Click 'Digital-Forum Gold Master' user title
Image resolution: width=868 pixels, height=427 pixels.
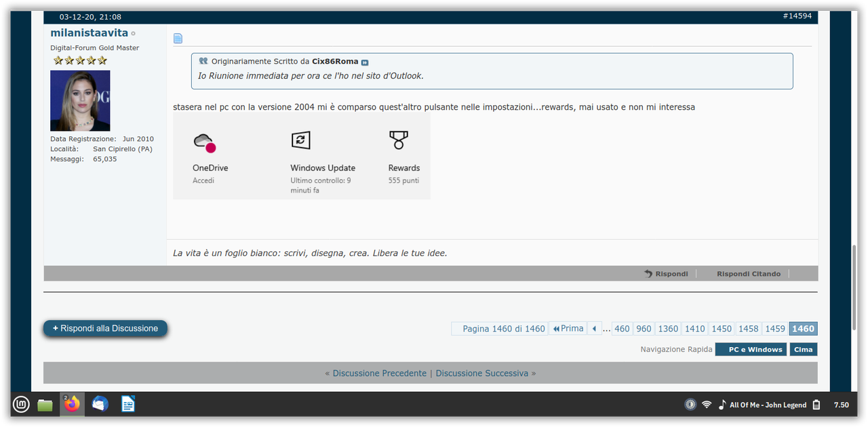point(94,48)
